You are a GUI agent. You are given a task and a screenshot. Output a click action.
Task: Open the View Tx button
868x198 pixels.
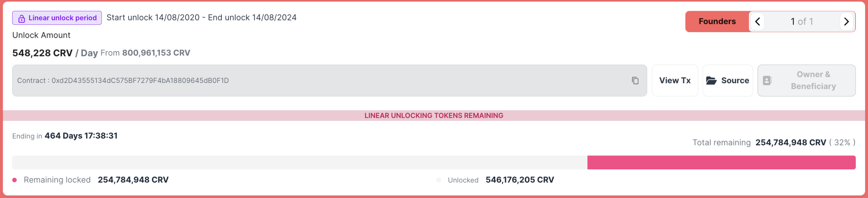coord(675,80)
